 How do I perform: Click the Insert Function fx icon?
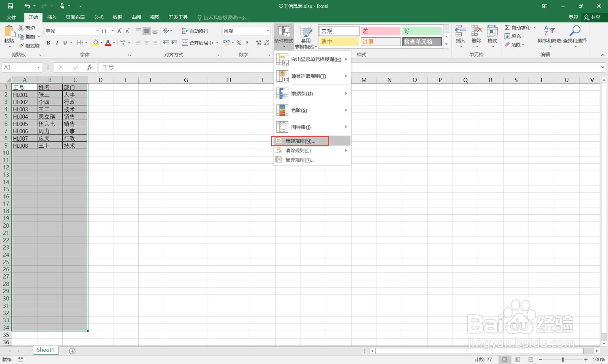pos(89,67)
